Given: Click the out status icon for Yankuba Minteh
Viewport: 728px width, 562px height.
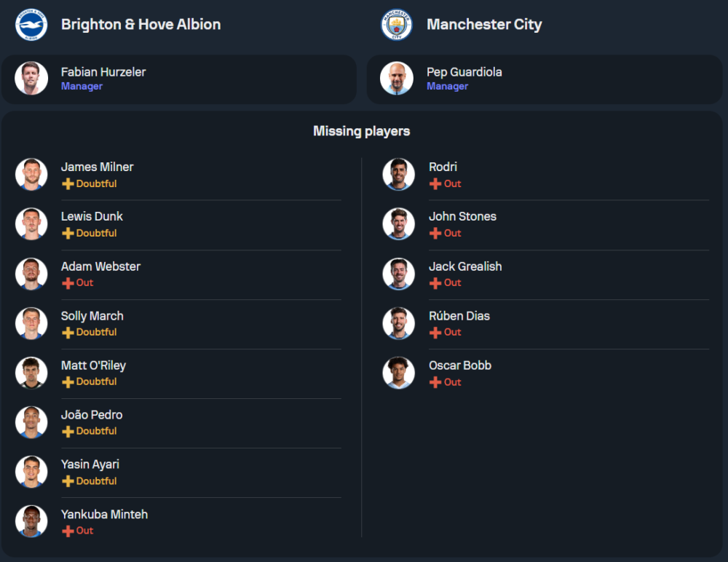Looking at the screenshot, I should coord(68,531).
